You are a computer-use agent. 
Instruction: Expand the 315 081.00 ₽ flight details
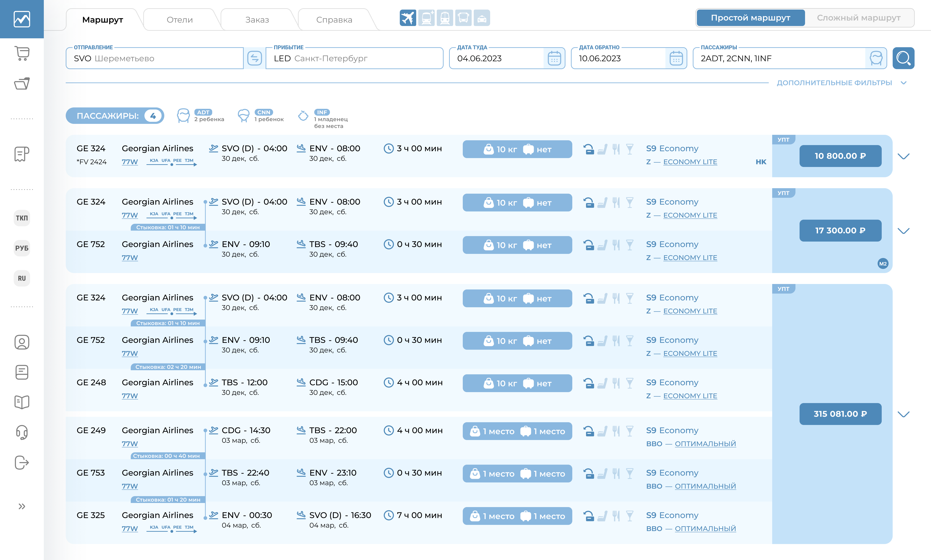903,414
